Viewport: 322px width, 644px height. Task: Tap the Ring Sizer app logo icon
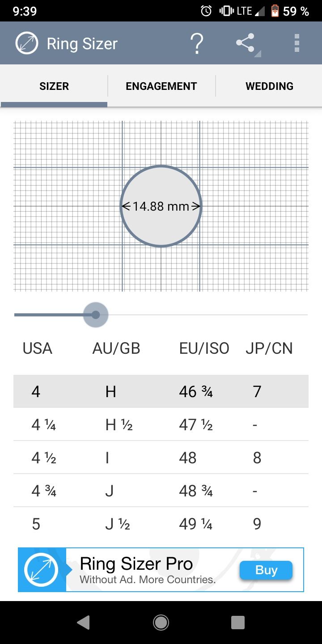point(26,43)
